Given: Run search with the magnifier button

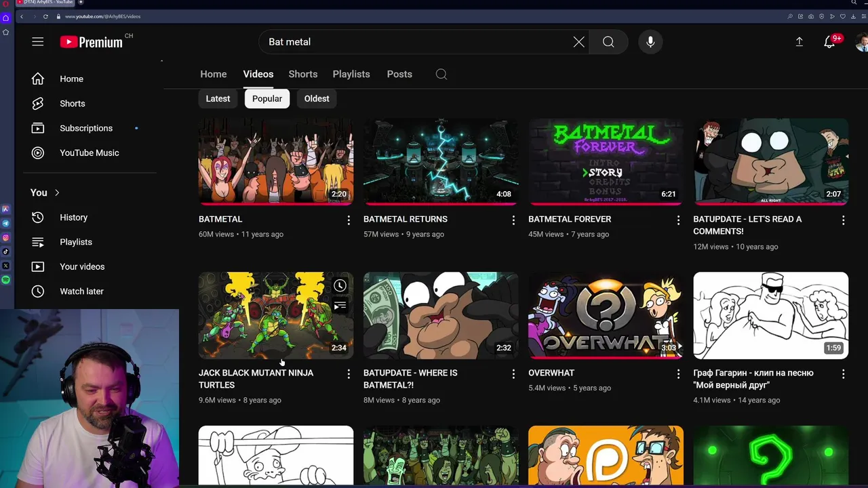Looking at the screenshot, I should tap(608, 42).
